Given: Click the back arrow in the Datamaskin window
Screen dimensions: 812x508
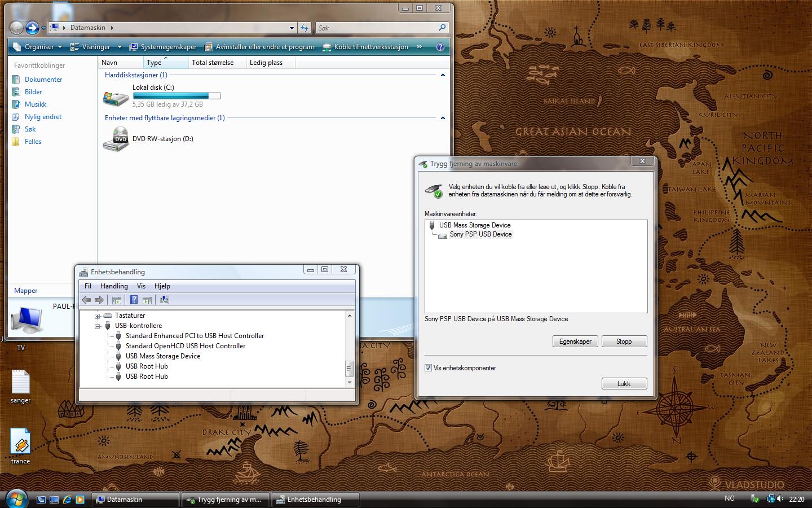Looking at the screenshot, I should coord(17,27).
